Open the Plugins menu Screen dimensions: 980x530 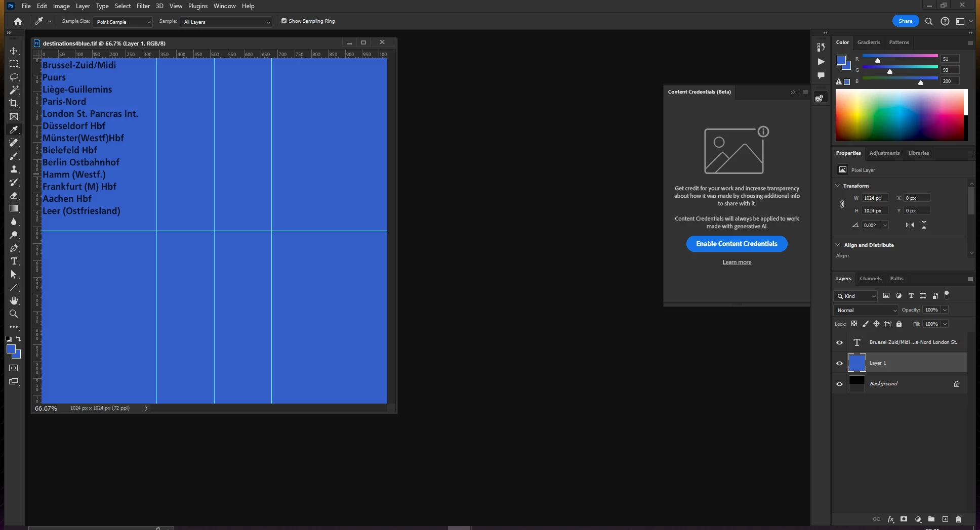tap(198, 6)
